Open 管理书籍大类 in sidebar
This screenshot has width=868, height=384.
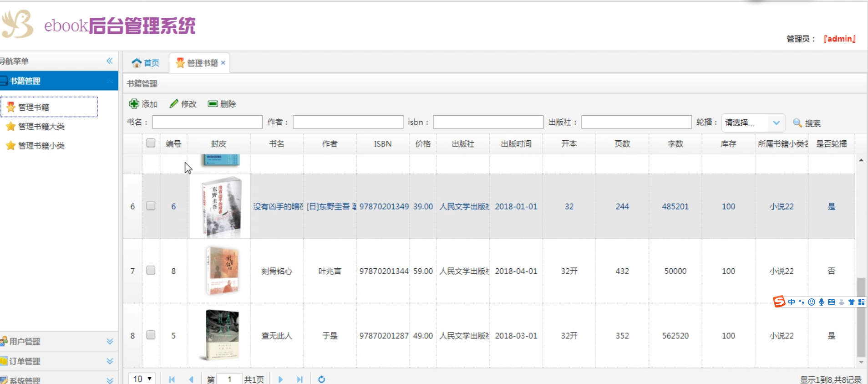pyautogui.click(x=41, y=127)
